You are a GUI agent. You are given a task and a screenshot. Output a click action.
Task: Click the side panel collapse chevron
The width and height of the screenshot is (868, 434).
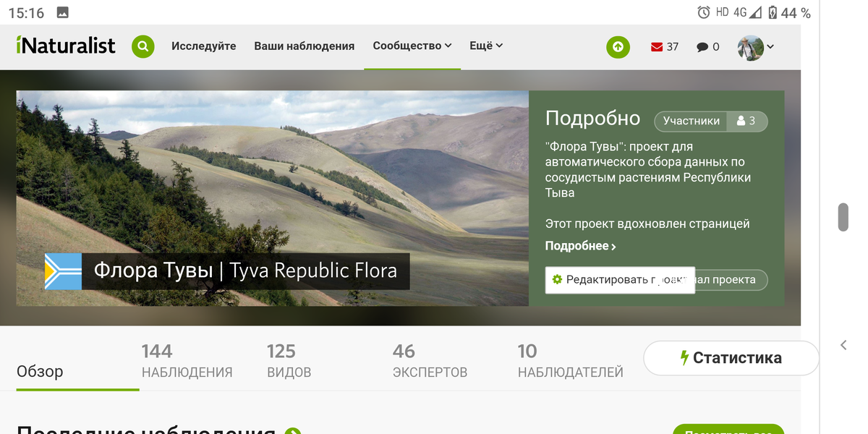(x=843, y=346)
